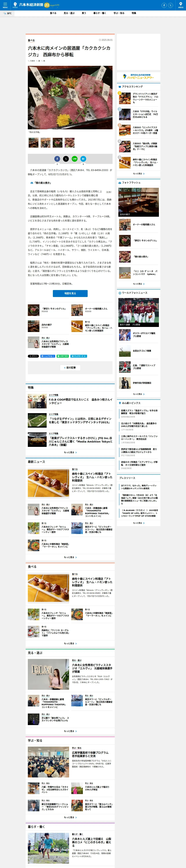
Task: Select 食べる in the navigation bar
Action: 53,13
